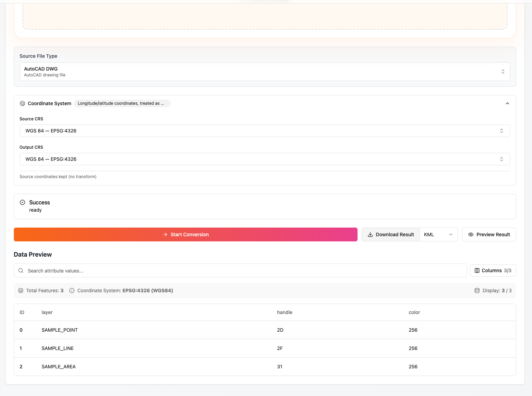Click the layers icon beside Total Features

point(21,291)
